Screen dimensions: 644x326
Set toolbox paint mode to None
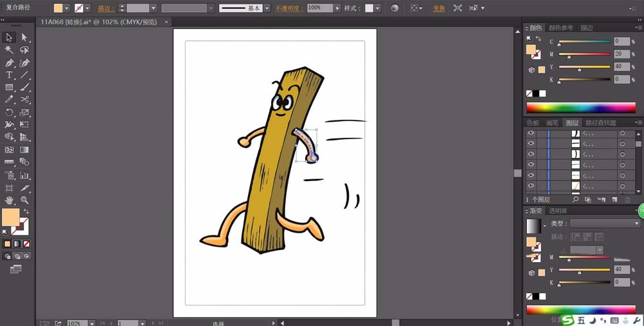click(x=26, y=244)
